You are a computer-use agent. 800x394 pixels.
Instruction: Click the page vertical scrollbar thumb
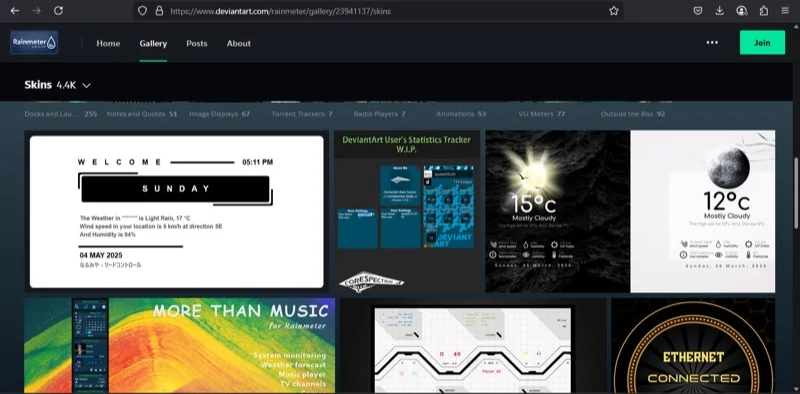tap(796, 193)
